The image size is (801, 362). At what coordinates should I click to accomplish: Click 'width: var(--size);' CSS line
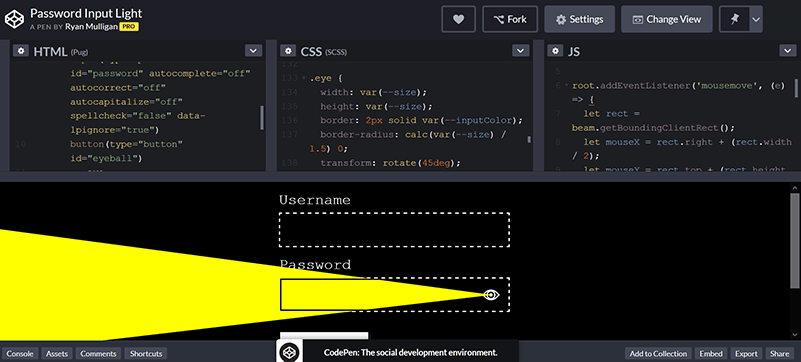373,92
